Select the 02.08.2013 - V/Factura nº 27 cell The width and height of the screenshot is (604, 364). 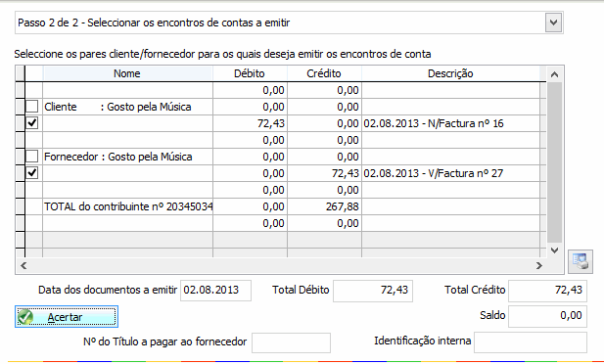point(451,173)
